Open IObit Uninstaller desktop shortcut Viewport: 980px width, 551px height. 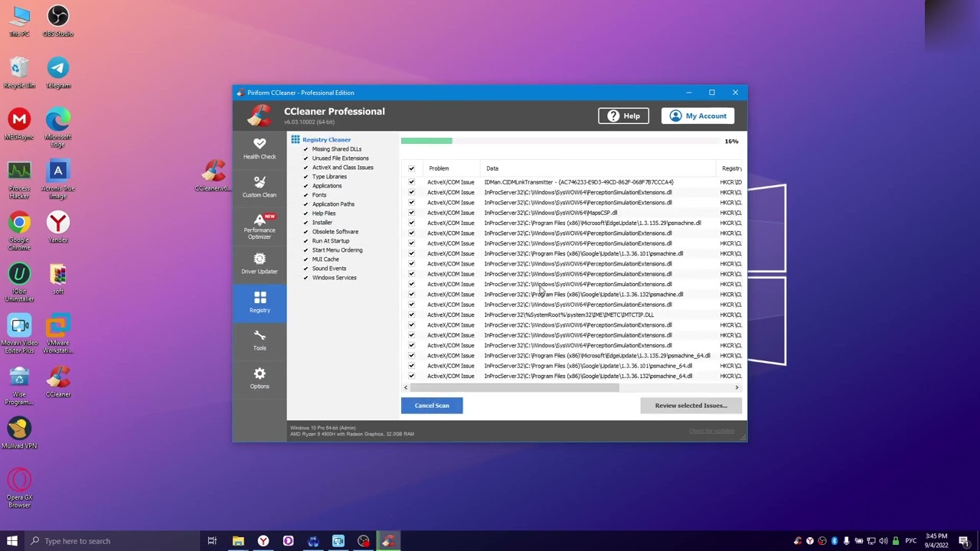19,282
